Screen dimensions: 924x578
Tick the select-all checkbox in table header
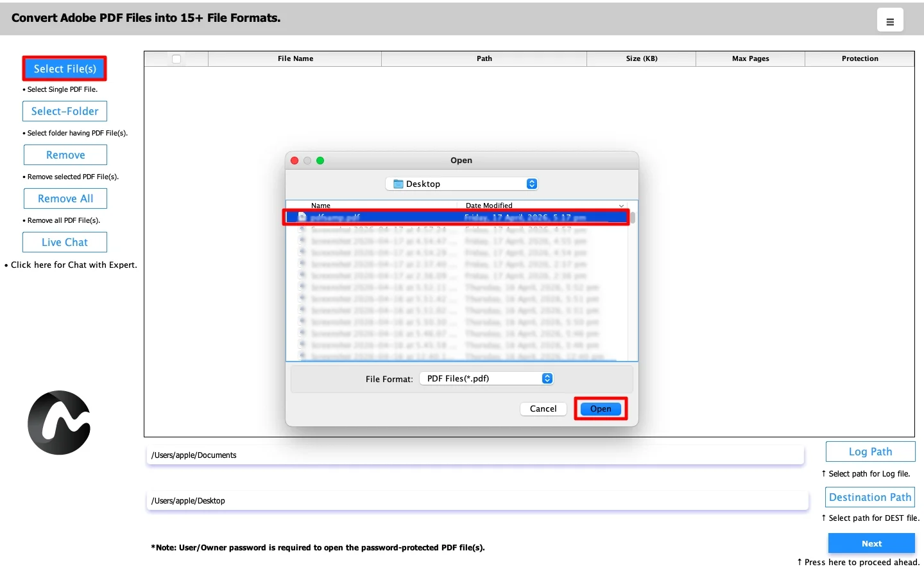(176, 59)
